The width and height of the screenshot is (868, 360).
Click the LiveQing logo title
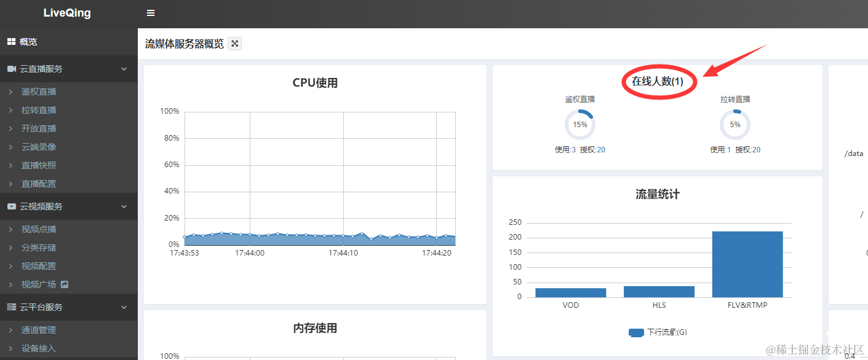point(67,13)
